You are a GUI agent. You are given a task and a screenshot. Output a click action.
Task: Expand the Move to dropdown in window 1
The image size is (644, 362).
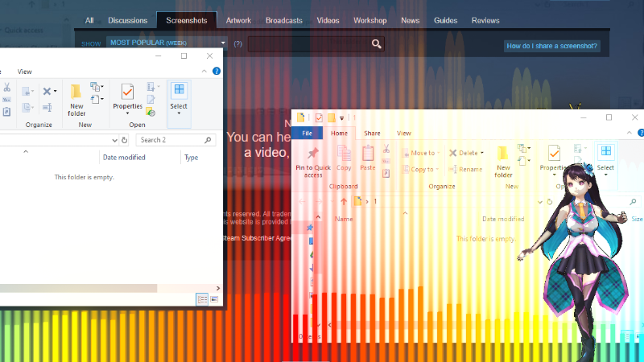[x=439, y=153]
